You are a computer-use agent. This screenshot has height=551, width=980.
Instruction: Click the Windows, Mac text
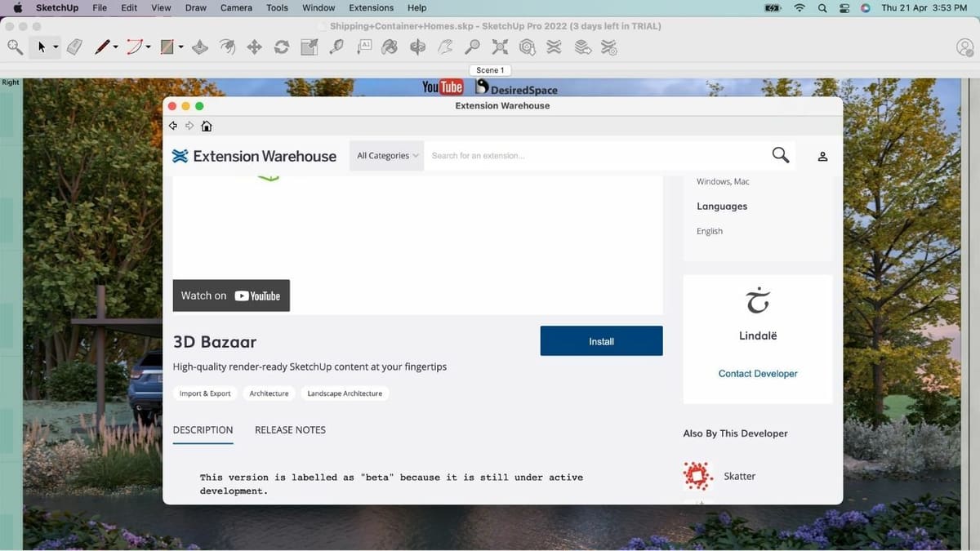pyautogui.click(x=723, y=181)
